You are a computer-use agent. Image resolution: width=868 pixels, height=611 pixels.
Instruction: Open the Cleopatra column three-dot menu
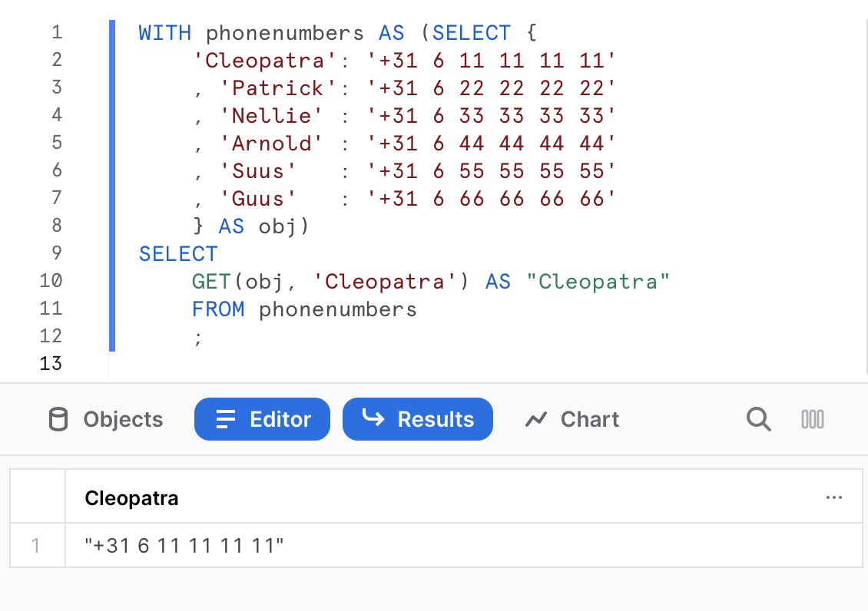[x=833, y=497]
